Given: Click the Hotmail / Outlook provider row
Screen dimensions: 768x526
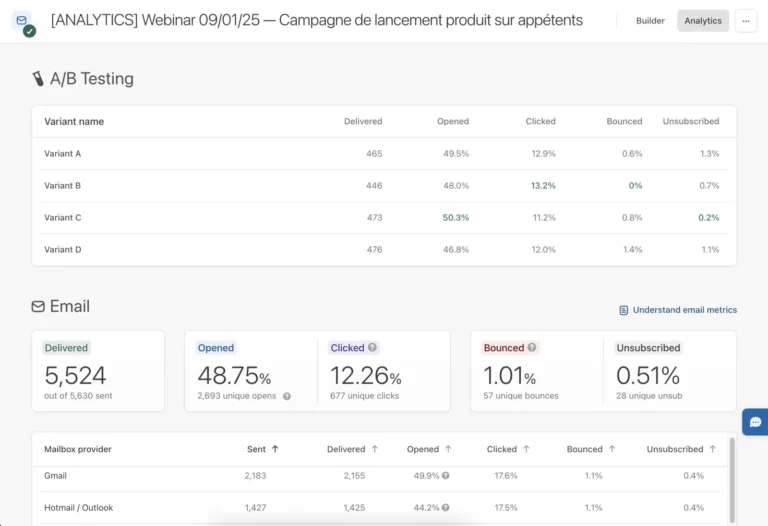Looking at the screenshot, I should coord(380,507).
